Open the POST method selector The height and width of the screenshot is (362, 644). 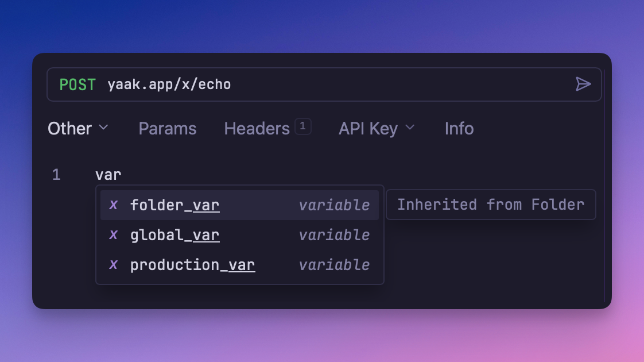click(77, 85)
